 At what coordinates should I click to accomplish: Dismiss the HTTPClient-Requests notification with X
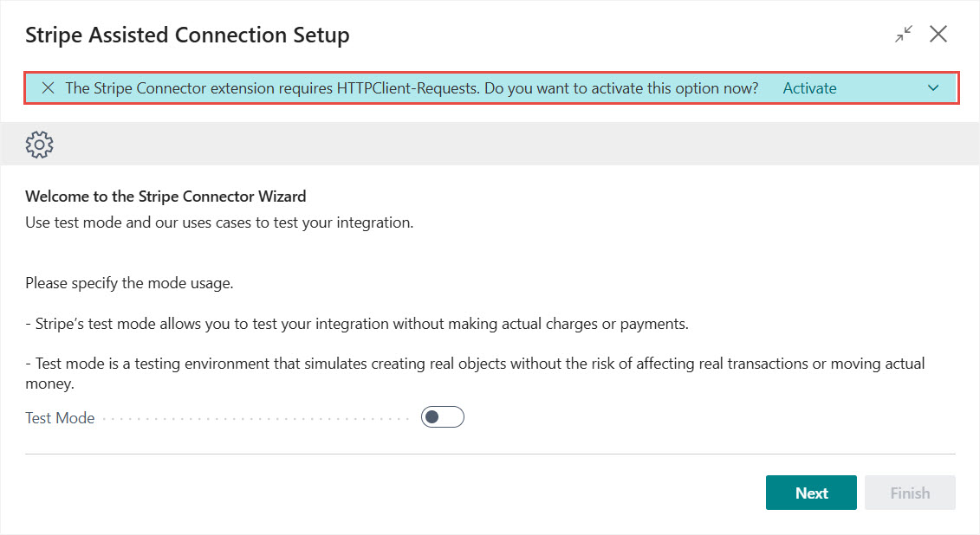(48, 88)
